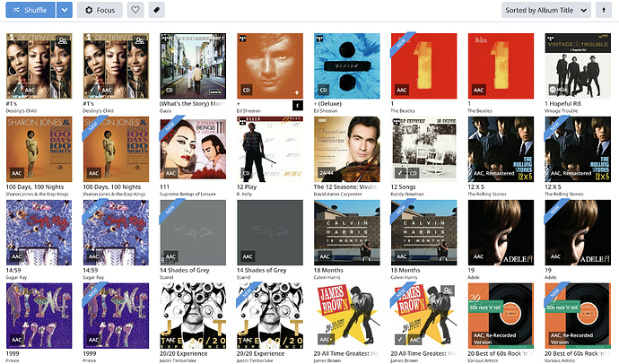This screenshot has height=364, width=619.
Task: Click the CD badge on 12 Songs
Action: 413,173
